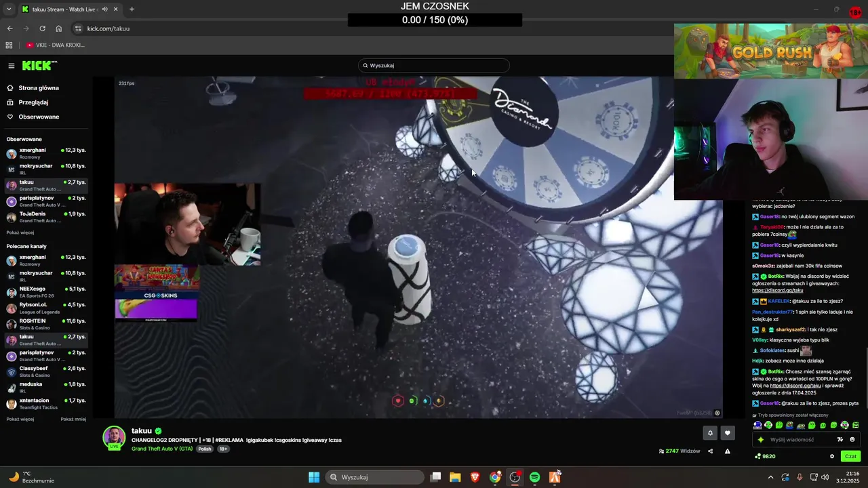868x488 pixels.
Task: Reload the kick.com page
Action: coord(42,28)
